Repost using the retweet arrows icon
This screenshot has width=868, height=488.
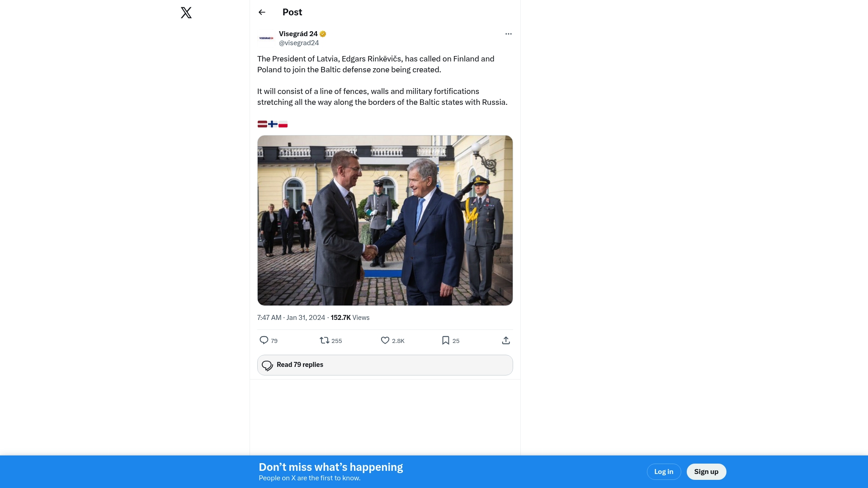tap(325, 340)
